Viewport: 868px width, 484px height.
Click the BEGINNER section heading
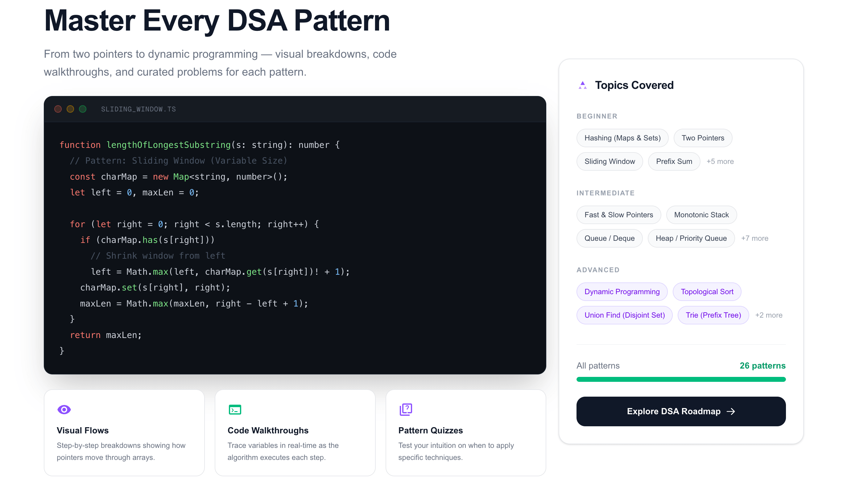point(597,116)
